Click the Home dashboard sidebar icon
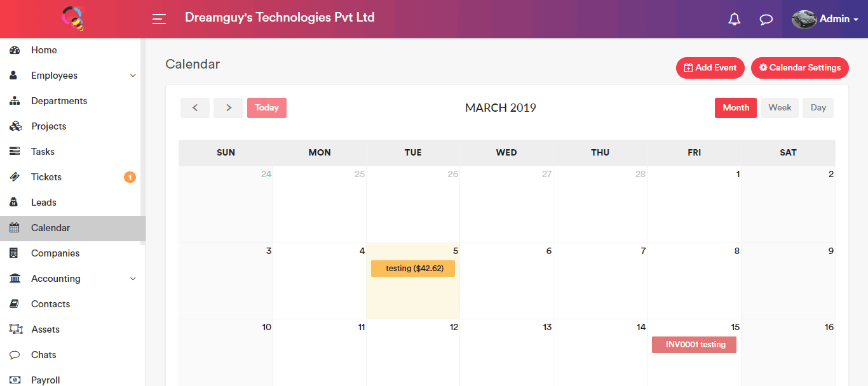This screenshot has width=868, height=386. tap(15, 50)
